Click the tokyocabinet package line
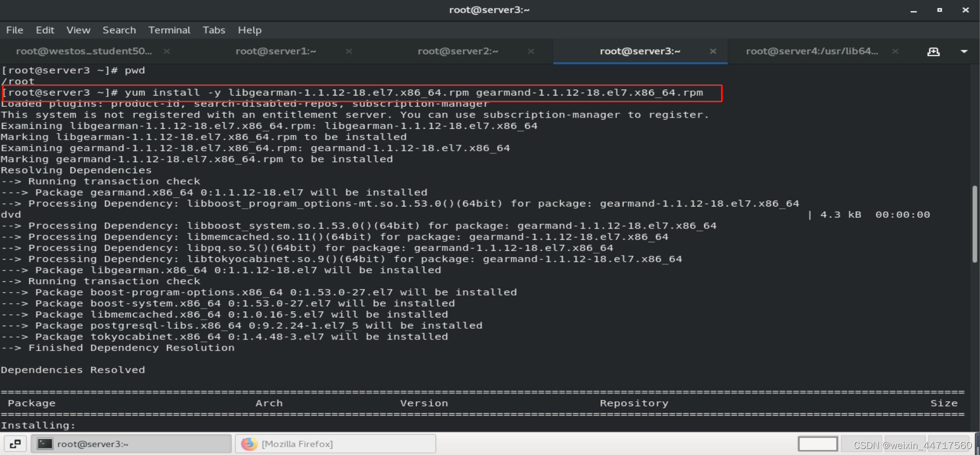980x455 pixels. tap(224, 337)
